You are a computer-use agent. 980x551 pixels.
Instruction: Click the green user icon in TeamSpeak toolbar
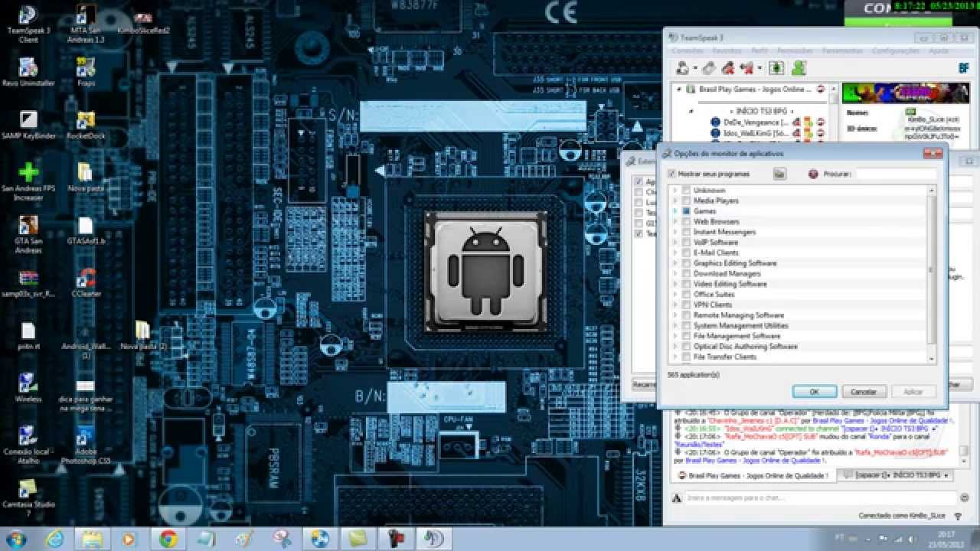pos(799,68)
